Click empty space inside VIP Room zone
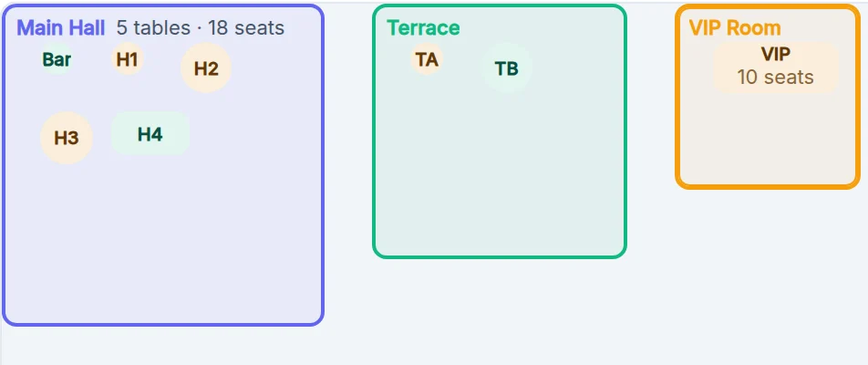Screen dimensions: 868x365 [x=768, y=139]
